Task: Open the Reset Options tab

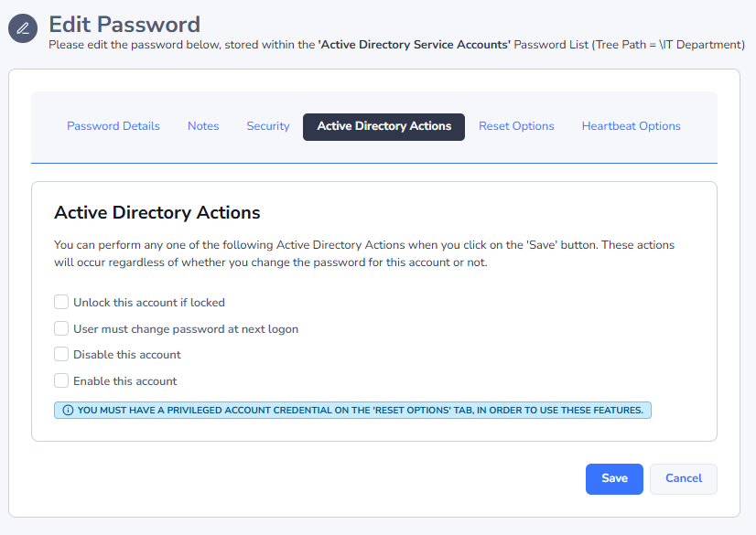Action: (x=516, y=126)
